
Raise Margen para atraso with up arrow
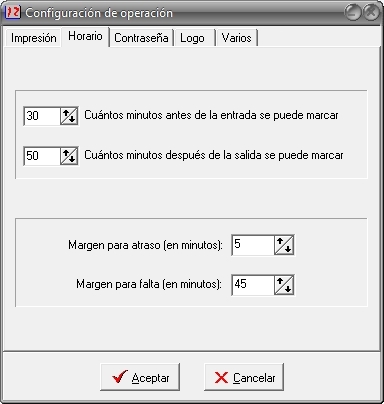280,242
